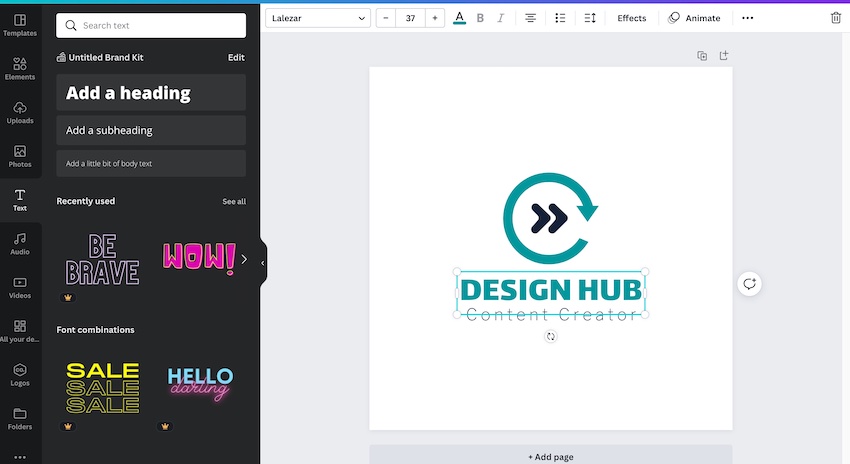Open more toolbar options ellipsis

[x=748, y=18]
